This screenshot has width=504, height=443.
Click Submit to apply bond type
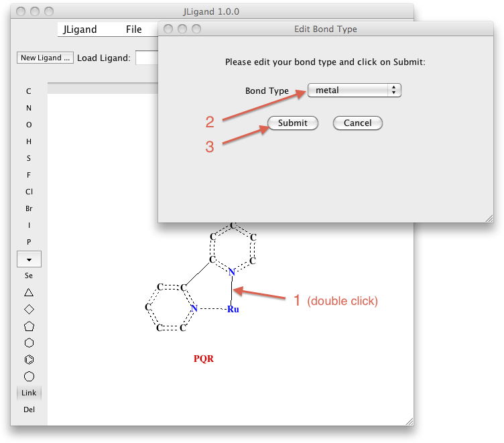(x=293, y=123)
